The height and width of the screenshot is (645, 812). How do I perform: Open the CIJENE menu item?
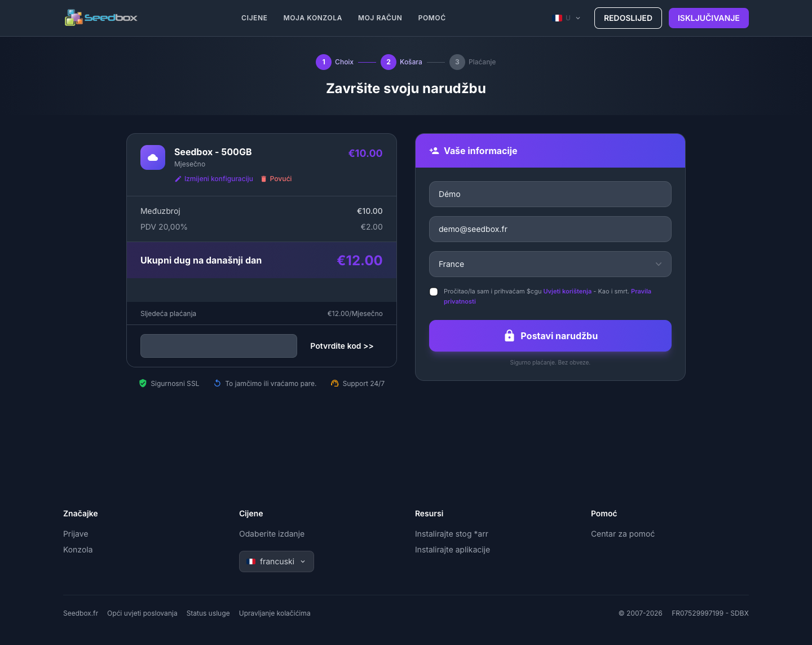pos(254,18)
